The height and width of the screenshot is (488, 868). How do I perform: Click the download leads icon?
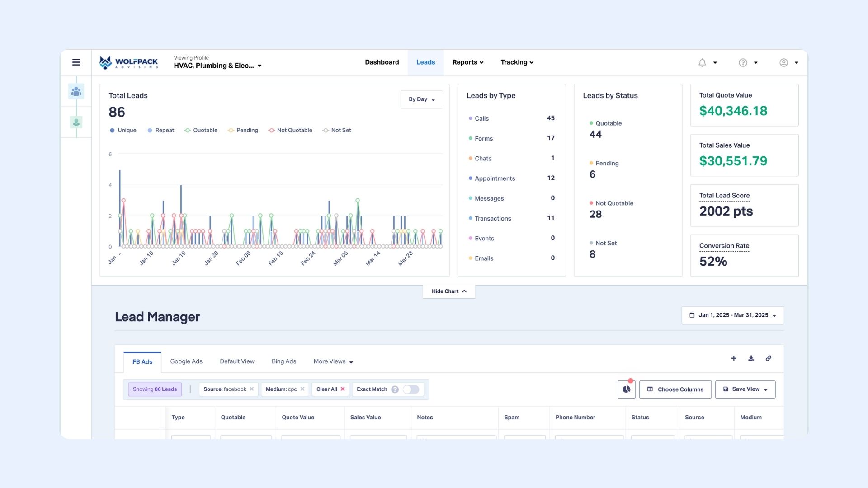(x=751, y=358)
